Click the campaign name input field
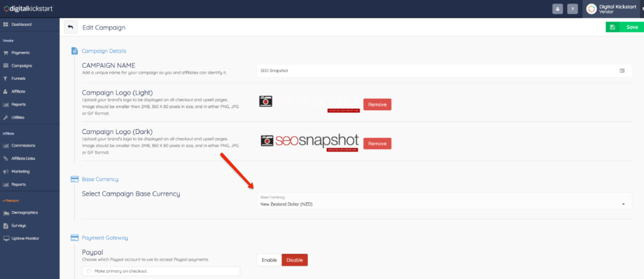Screen dimensions: 644x279 (444, 71)
